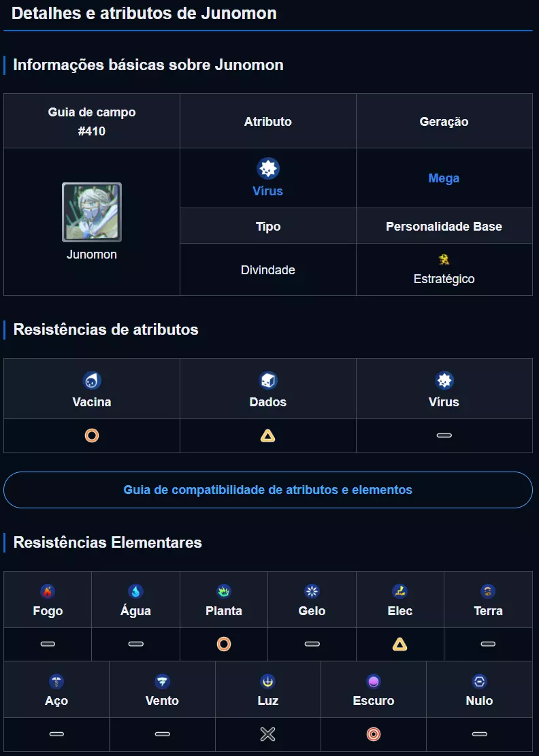
Task: Click the Vacina attribute icon
Action: coord(92,380)
